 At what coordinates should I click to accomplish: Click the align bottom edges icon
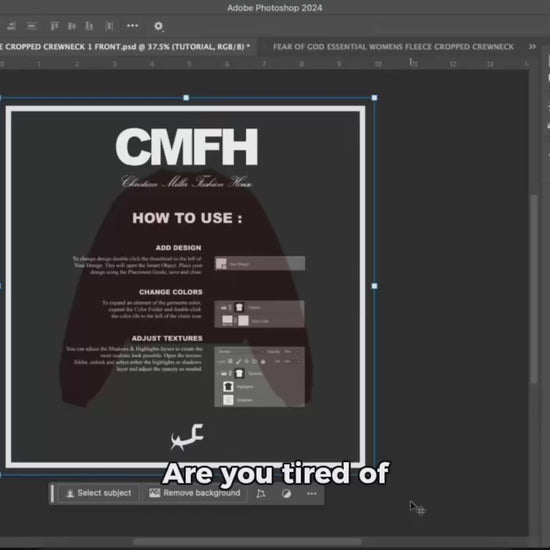click(x=11, y=26)
